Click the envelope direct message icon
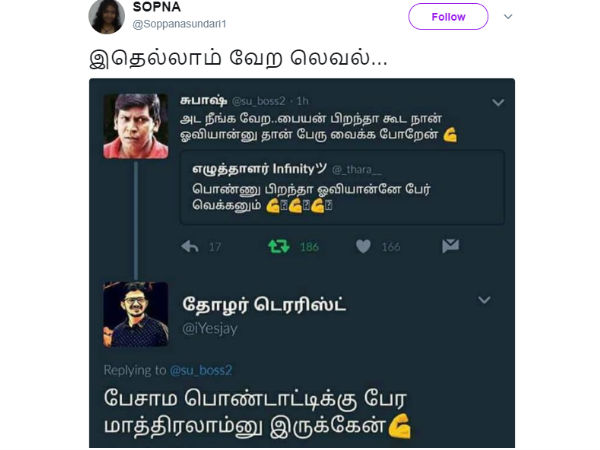The height and width of the screenshot is (450, 600). (x=450, y=246)
